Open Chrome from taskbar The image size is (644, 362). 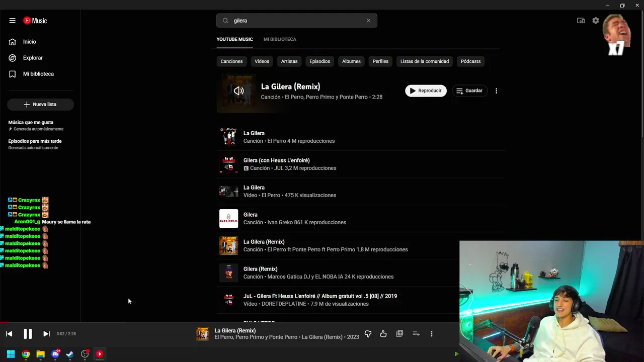26,354
